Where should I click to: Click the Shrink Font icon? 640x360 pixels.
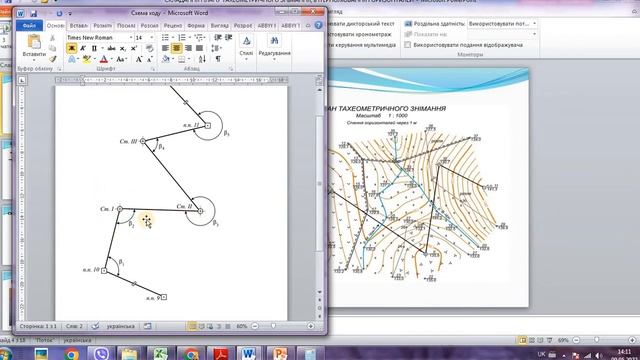tap(149, 60)
